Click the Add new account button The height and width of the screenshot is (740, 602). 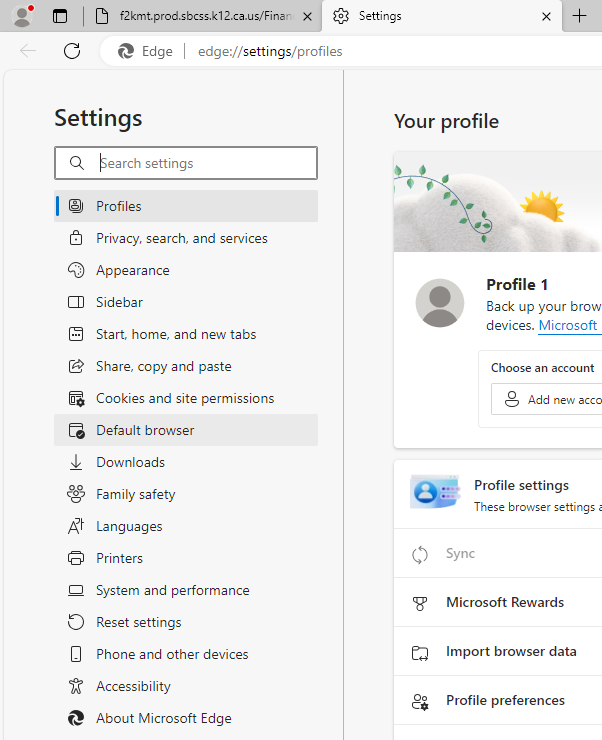[x=550, y=399]
